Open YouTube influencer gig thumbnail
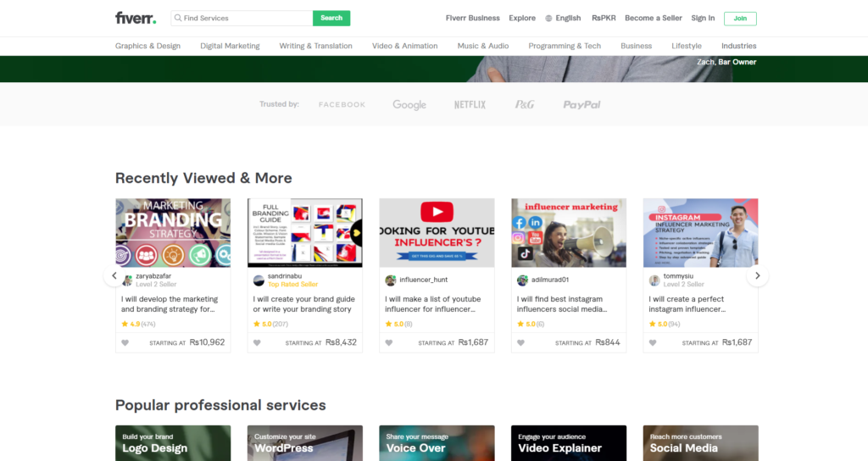This screenshot has width=868, height=461. tap(437, 233)
